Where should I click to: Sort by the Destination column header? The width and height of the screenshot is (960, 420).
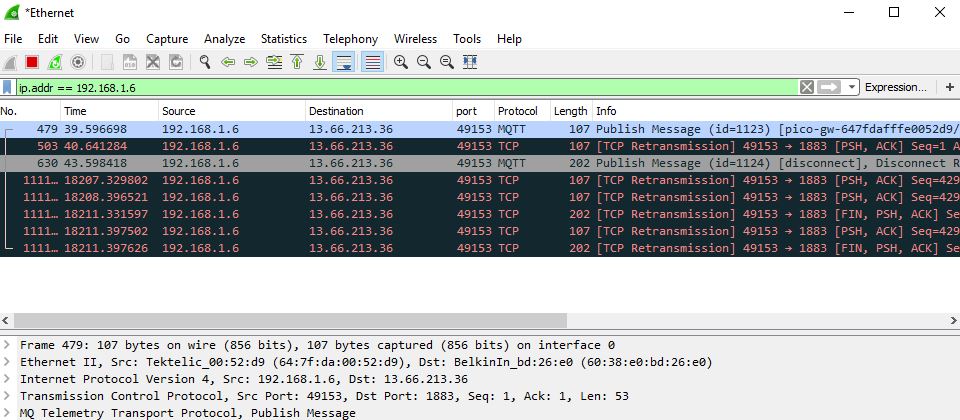[x=379, y=111]
